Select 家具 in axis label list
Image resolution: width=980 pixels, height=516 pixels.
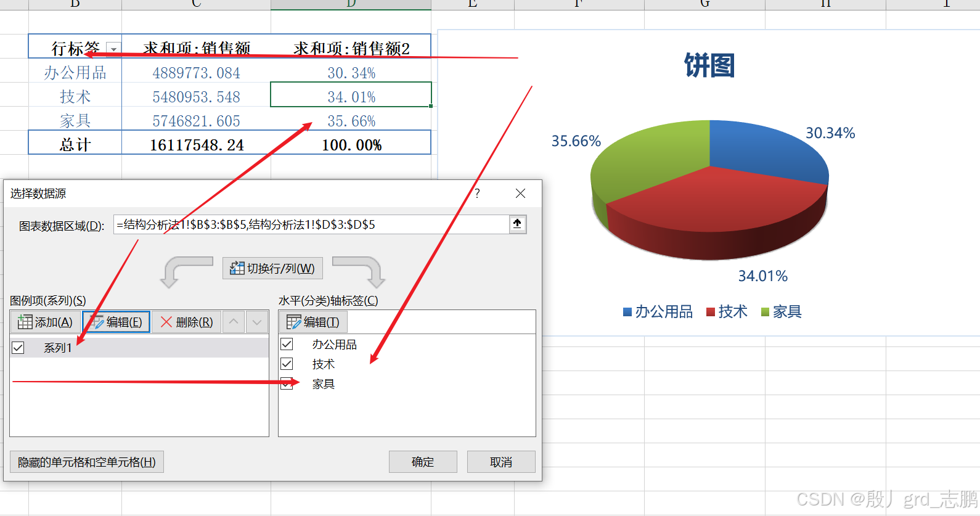point(323,384)
